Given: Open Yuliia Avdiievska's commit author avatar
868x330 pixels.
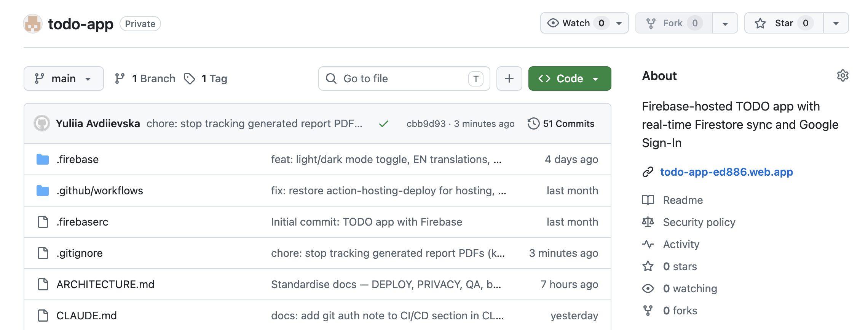Looking at the screenshot, I should tap(42, 123).
